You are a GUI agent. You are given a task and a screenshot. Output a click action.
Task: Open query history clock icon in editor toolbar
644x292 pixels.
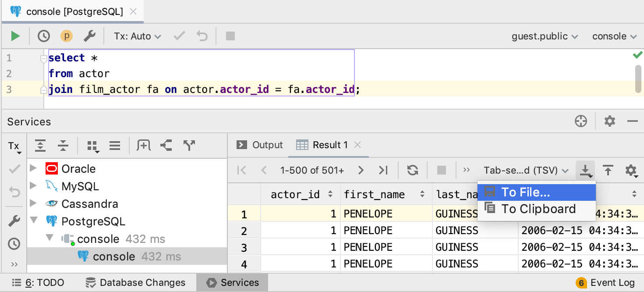44,36
